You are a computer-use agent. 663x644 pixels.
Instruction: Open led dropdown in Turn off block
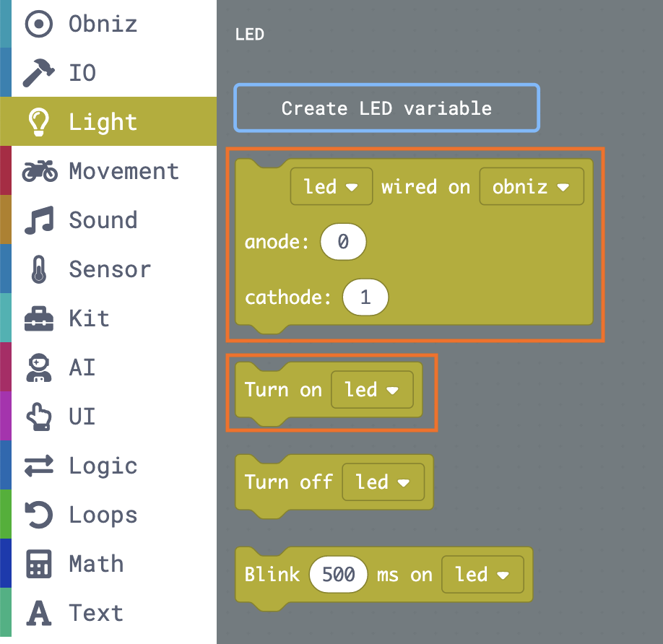point(383,482)
